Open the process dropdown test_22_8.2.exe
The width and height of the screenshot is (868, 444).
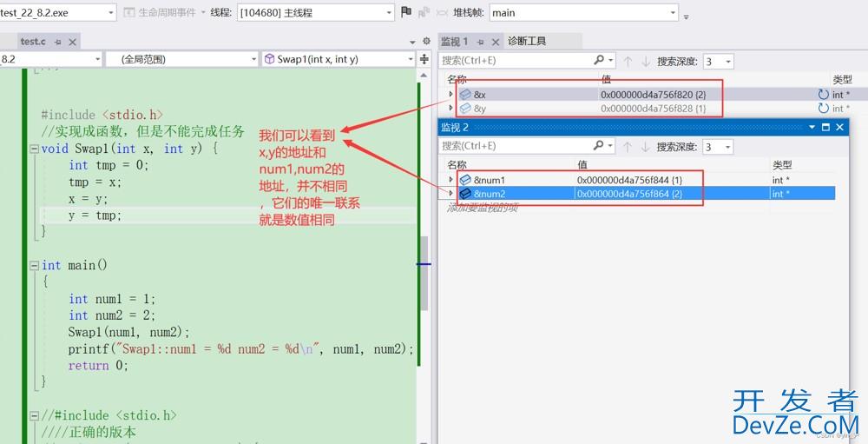click(x=111, y=12)
